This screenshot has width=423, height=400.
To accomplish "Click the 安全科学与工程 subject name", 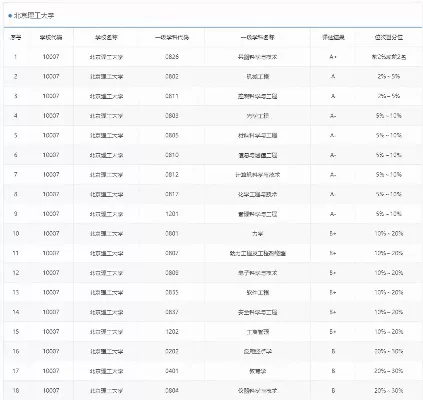I will point(257,312).
